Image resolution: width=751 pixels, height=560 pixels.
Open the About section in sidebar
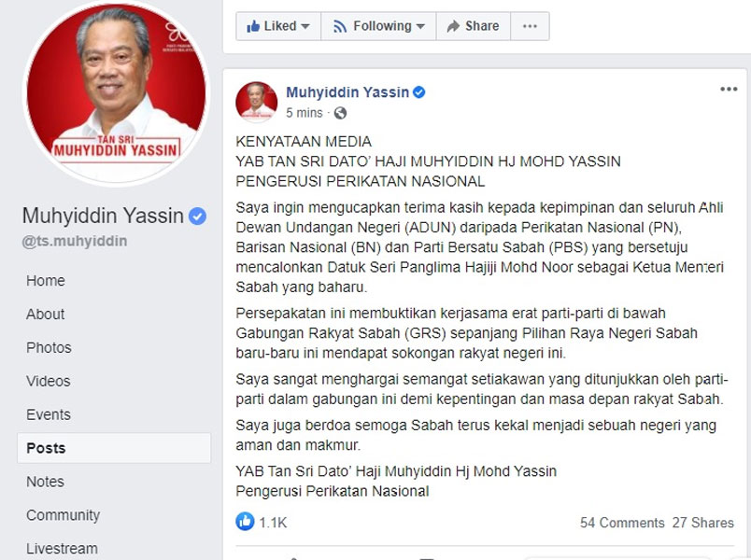[46, 314]
